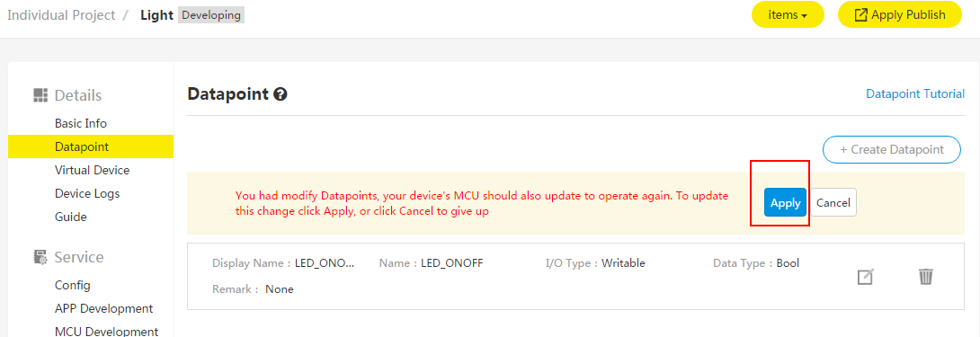The image size is (980, 337).
Task: Click the Details section grid icon
Action: [40, 95]
